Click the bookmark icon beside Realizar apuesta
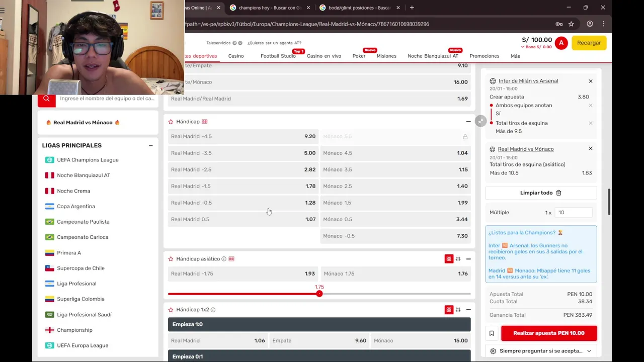Viewport: 644px width, 362px height. (492, 333)
